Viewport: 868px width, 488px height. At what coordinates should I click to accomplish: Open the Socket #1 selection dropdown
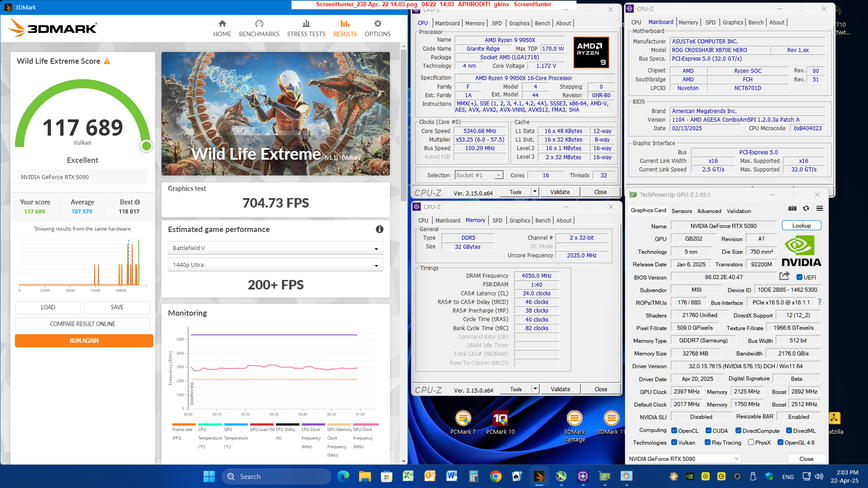[x=479, y=175]
